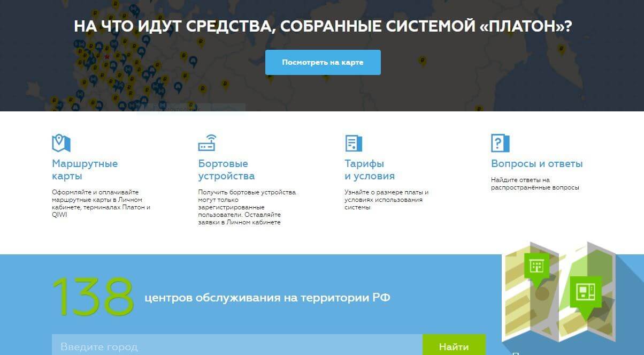Open the 'Бортовые устройства' link
The image size is (644, 355).
coord(226,170)
